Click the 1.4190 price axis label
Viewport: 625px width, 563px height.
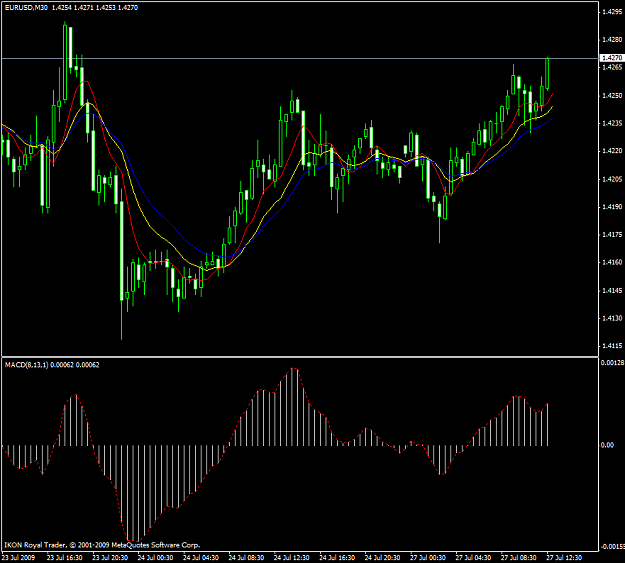(x=612, y=207)
